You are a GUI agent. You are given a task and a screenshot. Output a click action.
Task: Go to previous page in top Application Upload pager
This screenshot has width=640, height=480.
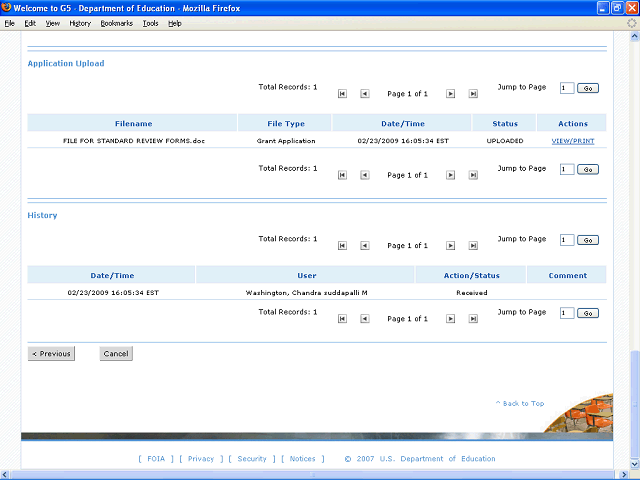click(x=364, y=94)
